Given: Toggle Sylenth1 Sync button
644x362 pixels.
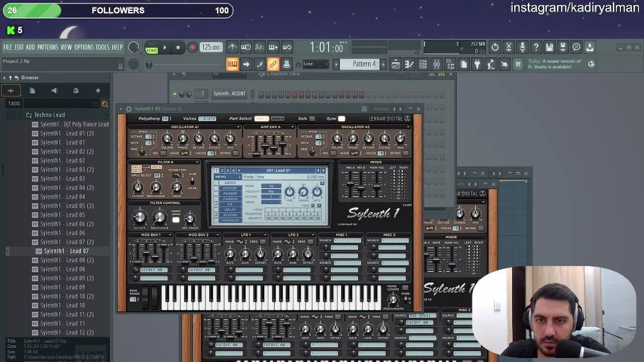Looking at the screenshot, I should coord(342,119).
